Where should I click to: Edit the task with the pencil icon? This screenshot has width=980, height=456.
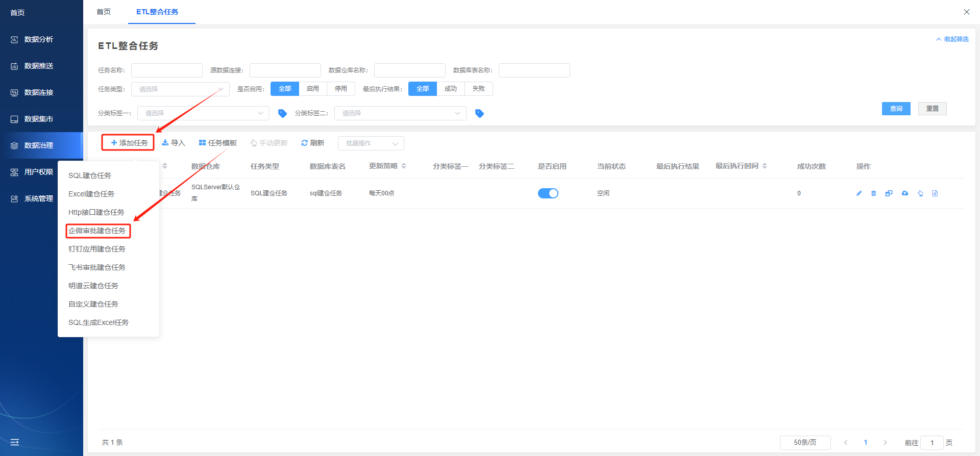(859, 193)
